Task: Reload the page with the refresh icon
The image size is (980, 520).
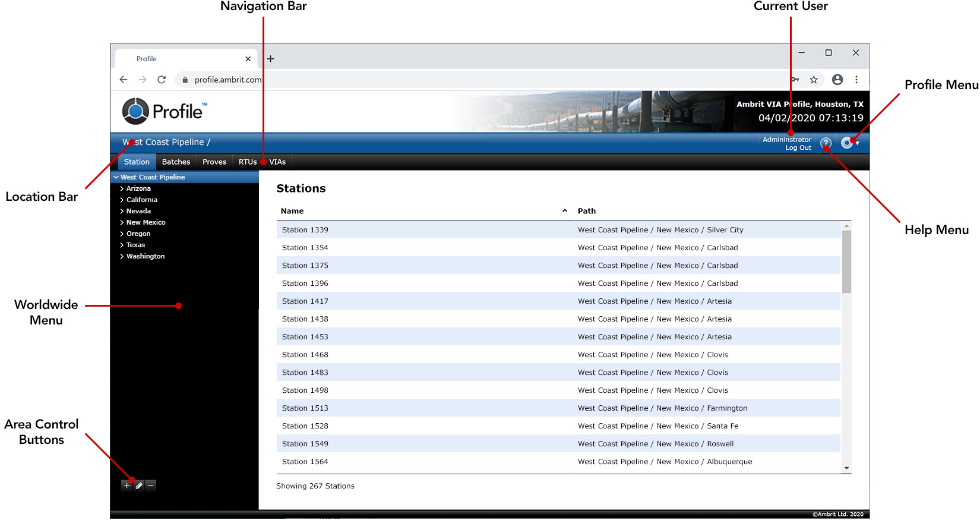Action: (162, 80)
